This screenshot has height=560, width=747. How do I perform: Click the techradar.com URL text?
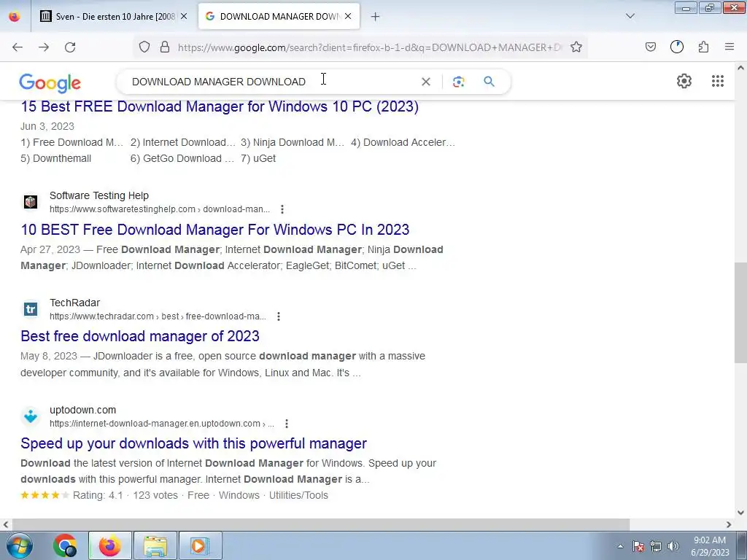click(x=158, y=316)
